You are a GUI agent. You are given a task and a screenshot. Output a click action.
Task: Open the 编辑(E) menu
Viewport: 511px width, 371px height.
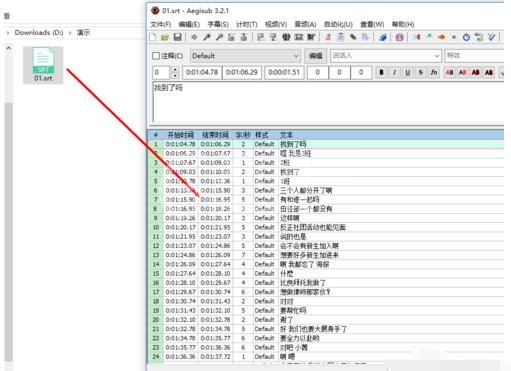[x=189, y=24]
